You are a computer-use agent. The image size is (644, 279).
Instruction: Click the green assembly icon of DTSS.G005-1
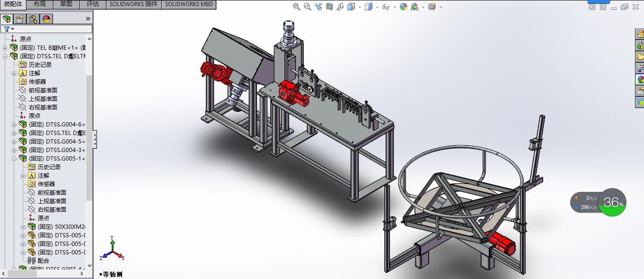pos(23,158)
